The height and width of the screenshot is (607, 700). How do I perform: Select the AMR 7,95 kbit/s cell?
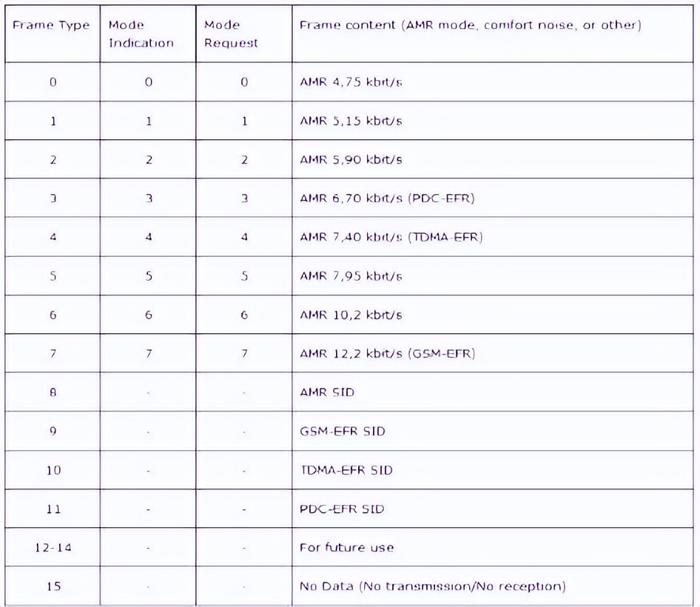pyautogui.click(x=351, y=276)
